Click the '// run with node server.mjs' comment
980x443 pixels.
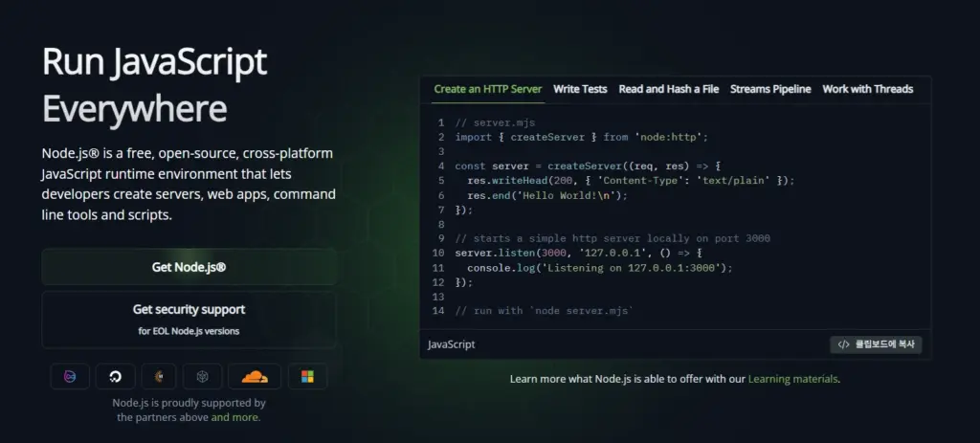[x=545, y=311]
